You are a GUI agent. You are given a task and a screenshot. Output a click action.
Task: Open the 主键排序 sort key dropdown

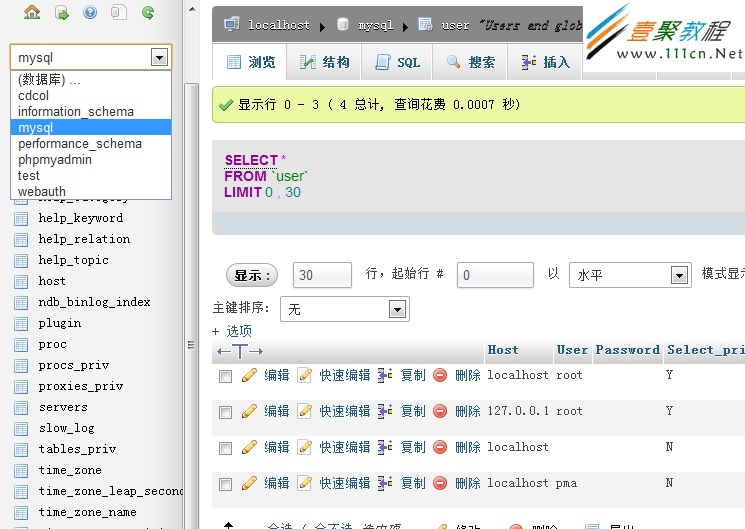(344, 309)
